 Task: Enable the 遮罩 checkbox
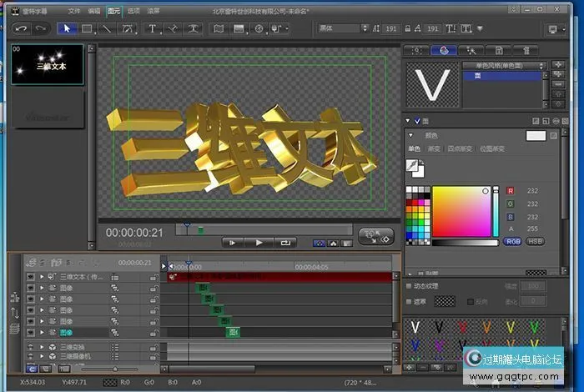[x=409, y=301]
